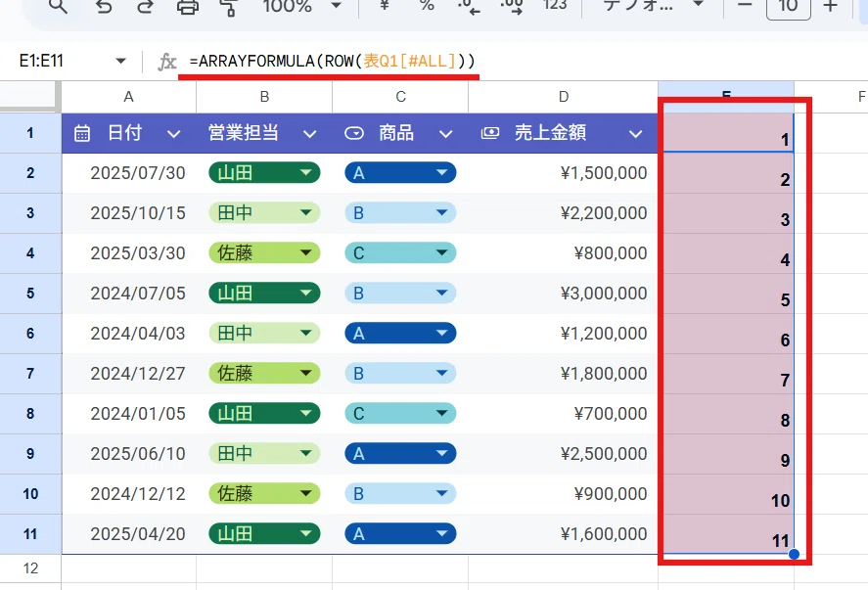Click the fx function icon
Viewport: 868px width, 590px height.
pos(166,62)
